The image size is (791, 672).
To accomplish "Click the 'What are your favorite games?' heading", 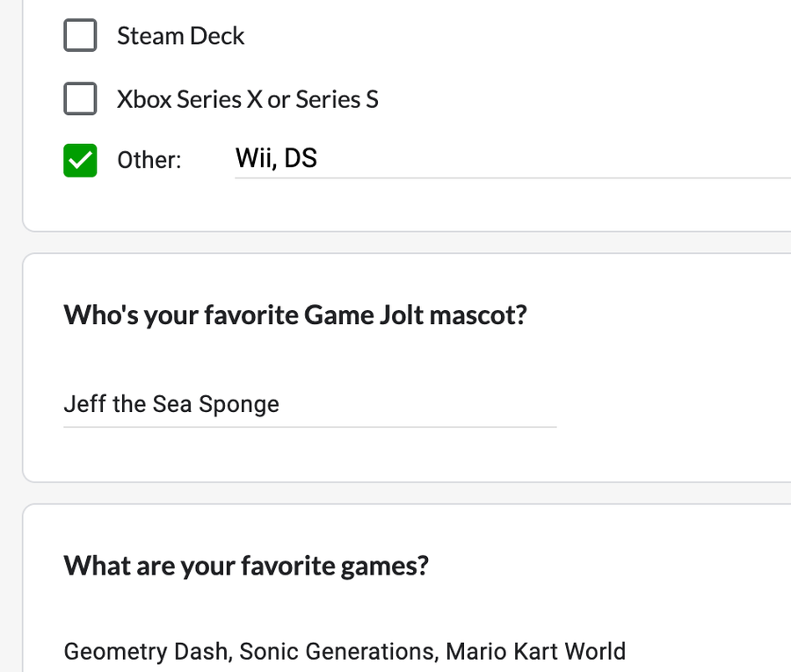I will click(x=246, y=566).
